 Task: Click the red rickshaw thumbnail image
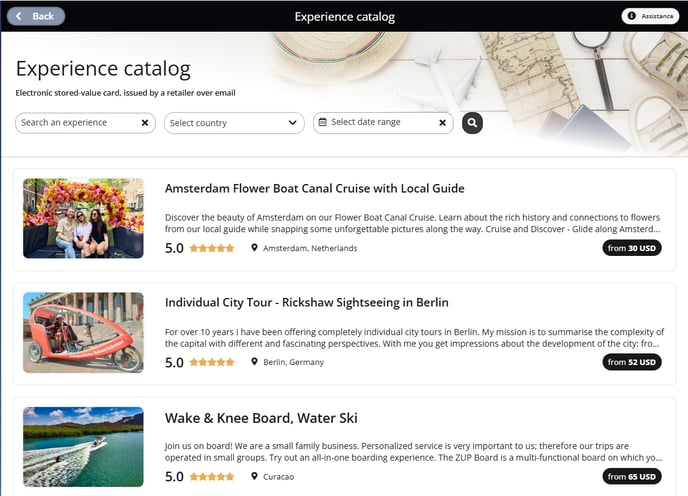point(83,333)
